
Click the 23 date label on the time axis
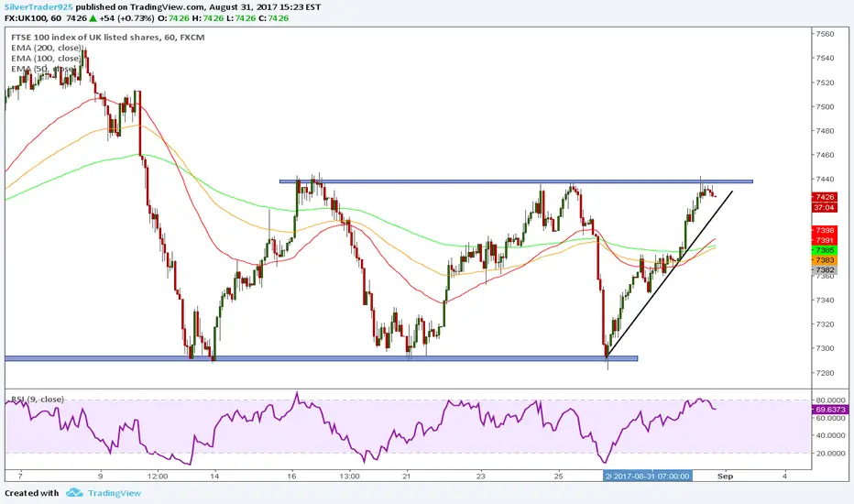coord(481,477)
